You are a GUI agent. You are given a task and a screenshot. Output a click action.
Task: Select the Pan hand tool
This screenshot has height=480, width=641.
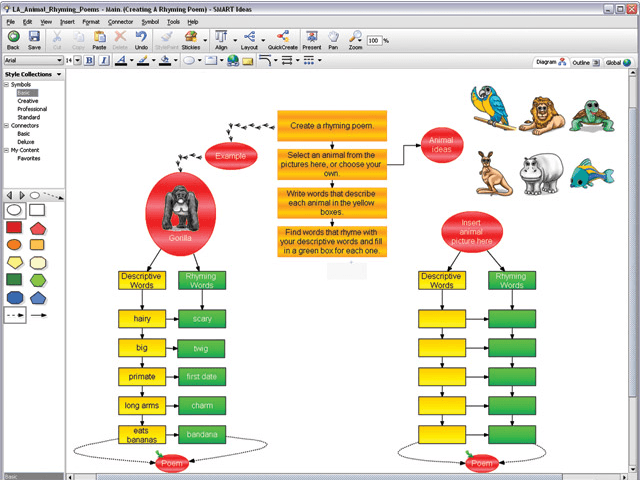(x=335, y=39)
